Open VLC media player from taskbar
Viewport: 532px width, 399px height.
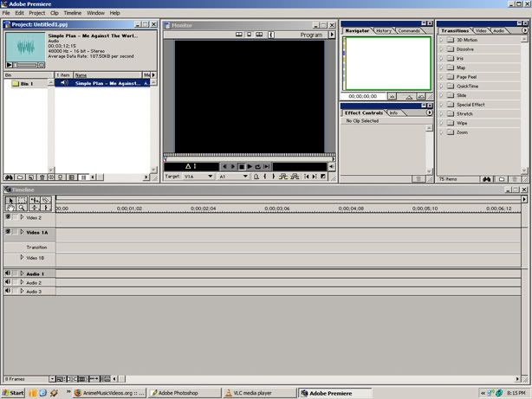(x=259, y=393)
